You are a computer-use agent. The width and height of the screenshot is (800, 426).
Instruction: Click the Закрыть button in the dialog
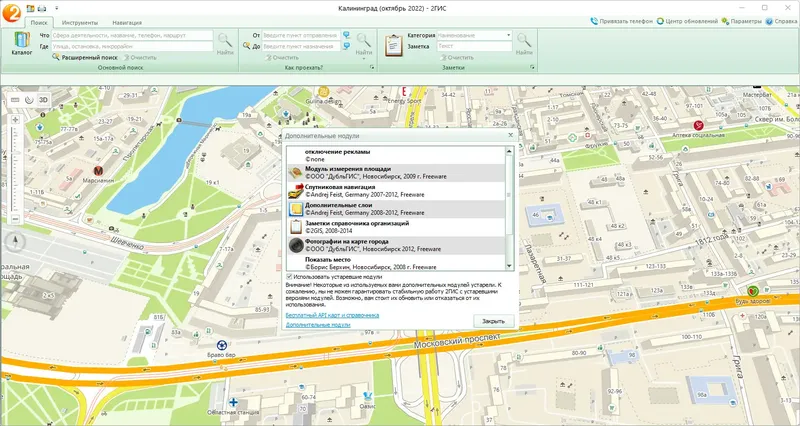pyautogui.click(x=493, y=321)
